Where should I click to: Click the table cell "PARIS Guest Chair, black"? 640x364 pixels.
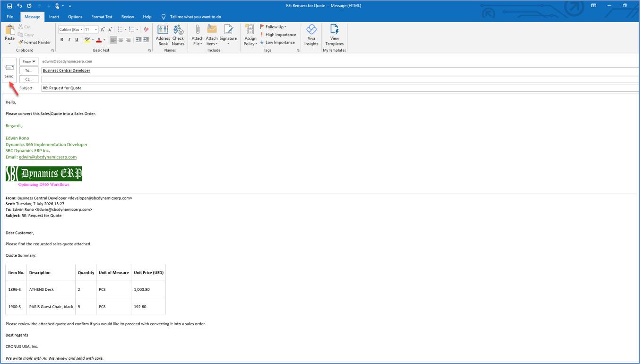[x=51, y=306]
